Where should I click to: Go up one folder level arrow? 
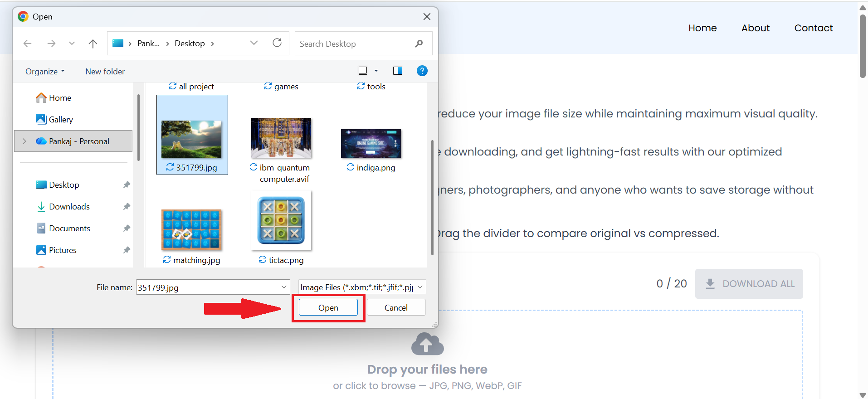[x=93, y=44]
